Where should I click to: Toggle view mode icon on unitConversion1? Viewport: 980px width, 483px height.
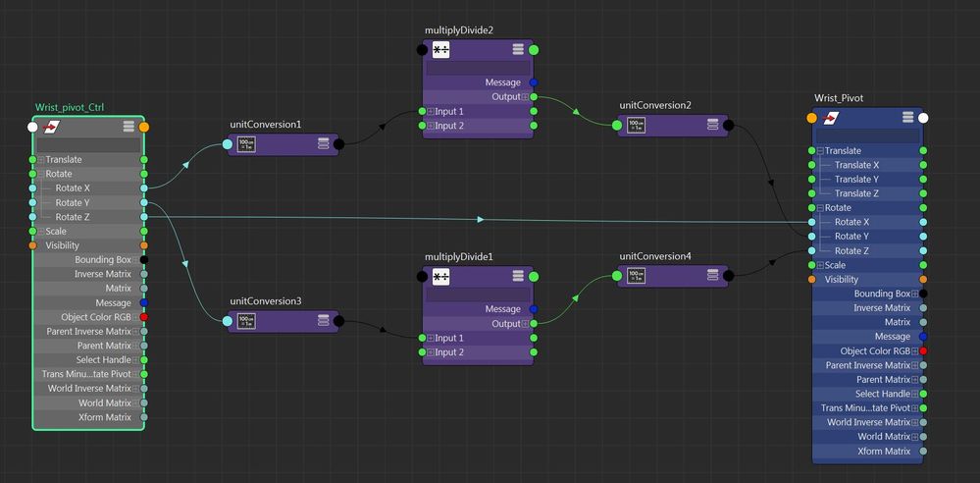pos(323,144)
